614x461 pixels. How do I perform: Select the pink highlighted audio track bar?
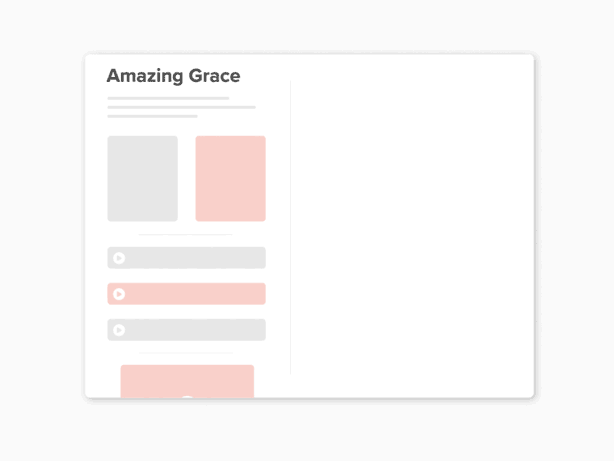(186, 294)
